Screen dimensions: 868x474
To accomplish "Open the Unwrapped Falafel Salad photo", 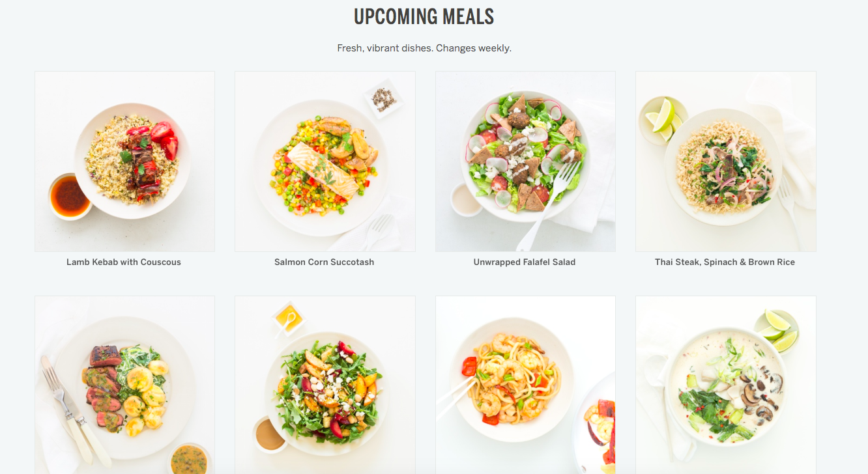I will click(525, 161).
